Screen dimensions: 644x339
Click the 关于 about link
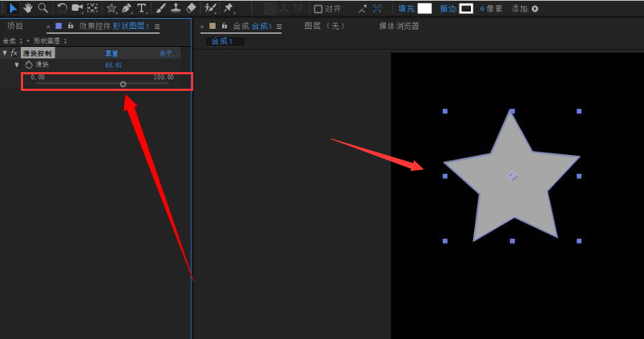click(x=168, y=53)
